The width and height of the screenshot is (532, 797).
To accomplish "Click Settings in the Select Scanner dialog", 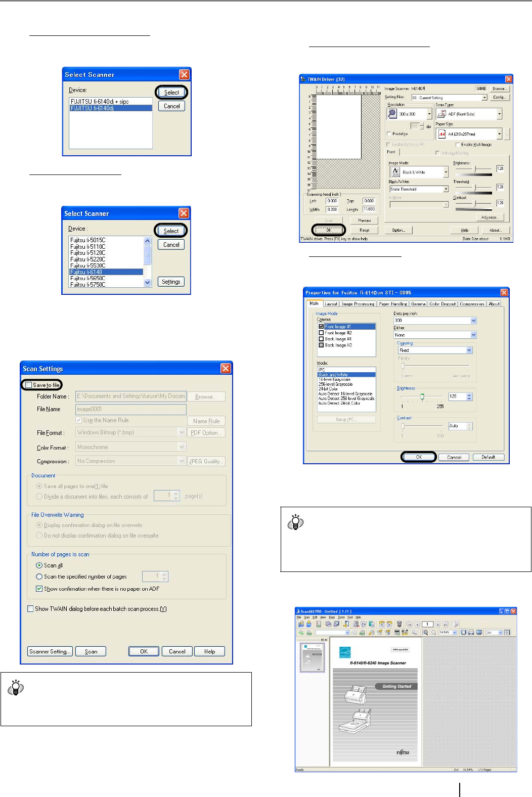I will click(171, 282).
